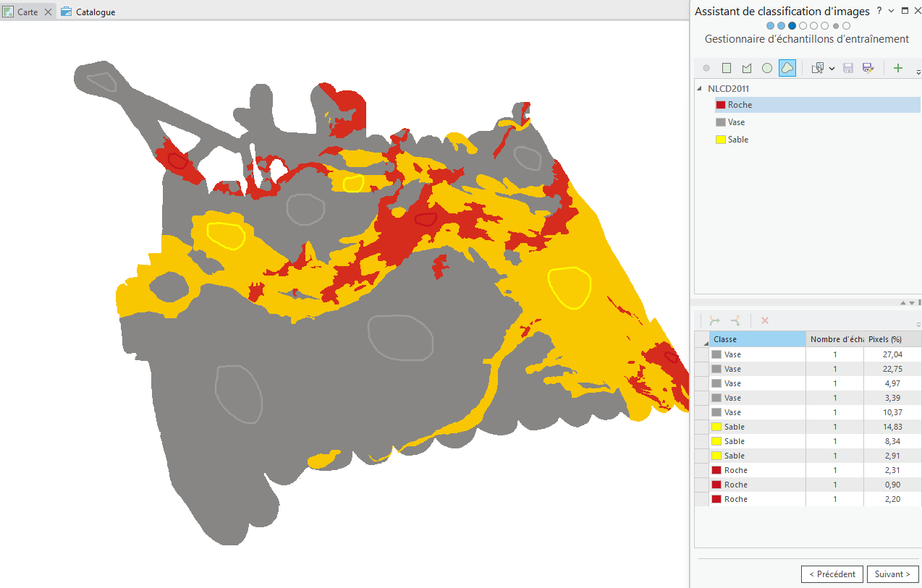Select the Polygon sample drawing tool
The width and height of the screenshot is (922, 588).
pos(747,68)
